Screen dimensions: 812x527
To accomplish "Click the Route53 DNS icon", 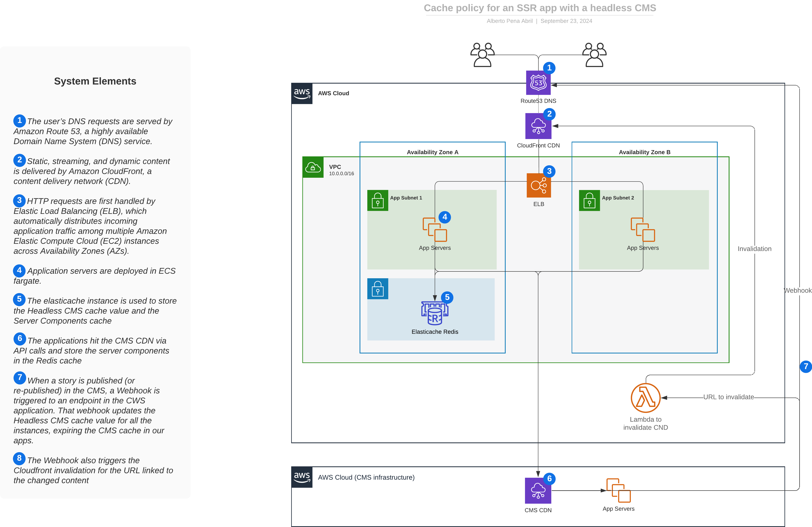I will pos(538,83).
